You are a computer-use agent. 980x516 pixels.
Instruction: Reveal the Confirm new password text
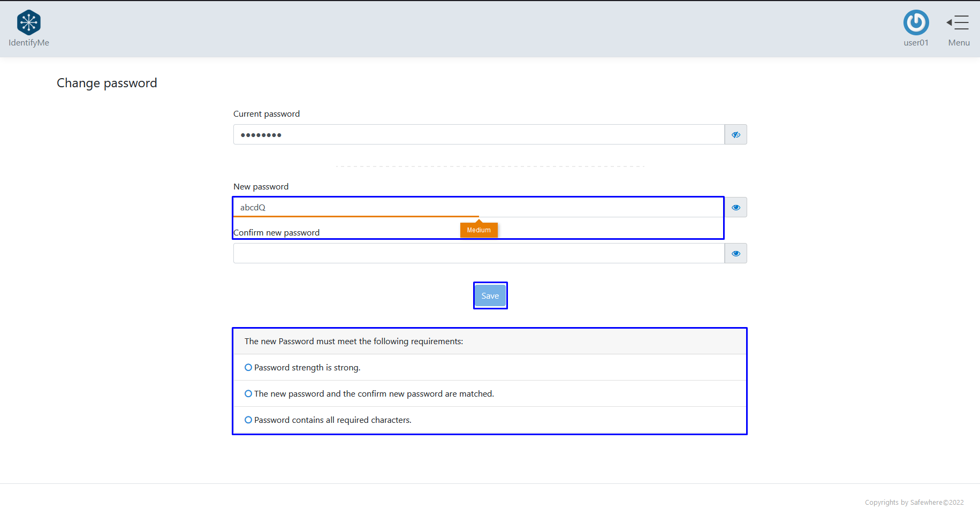click(735, 253)
